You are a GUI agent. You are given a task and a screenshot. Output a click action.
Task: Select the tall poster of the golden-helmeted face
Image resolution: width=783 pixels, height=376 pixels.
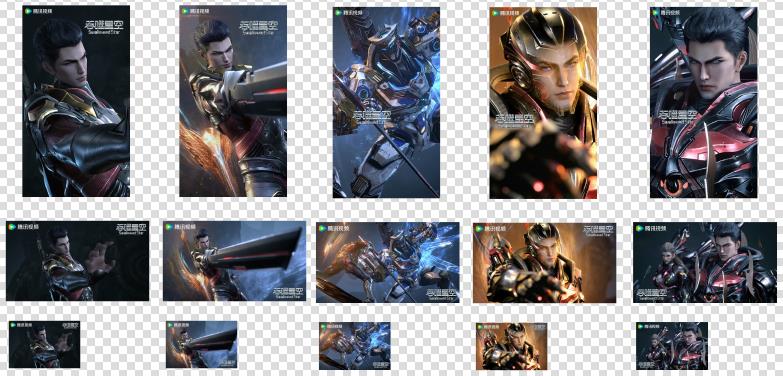543,102
